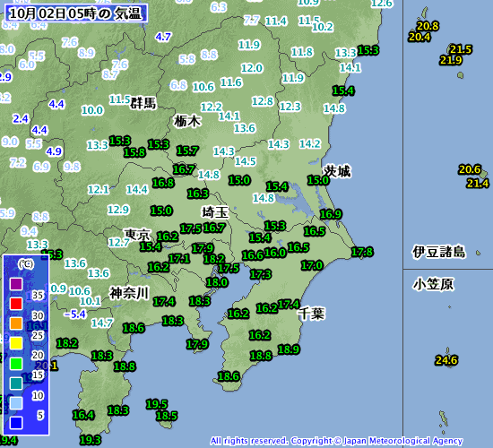493x448 pixels.
Task: Click the -5.4 reading
Action: 74,314
